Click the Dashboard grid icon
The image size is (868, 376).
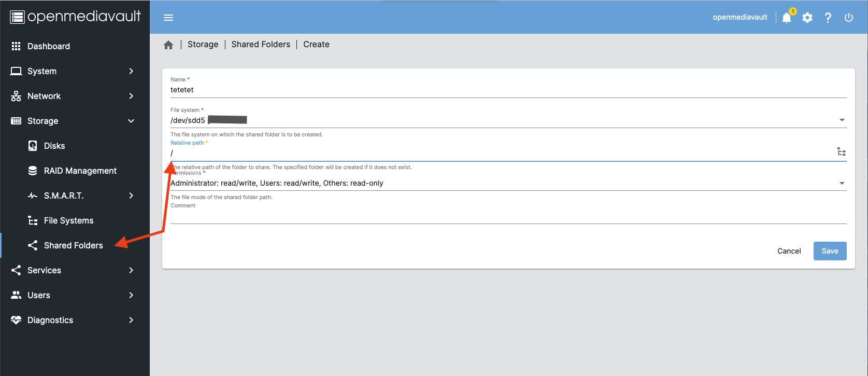pyautogui.click(x=16, y=46)
